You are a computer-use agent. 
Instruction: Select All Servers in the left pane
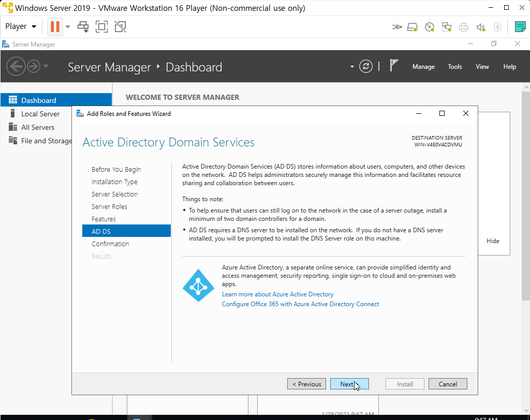point(37,127)
